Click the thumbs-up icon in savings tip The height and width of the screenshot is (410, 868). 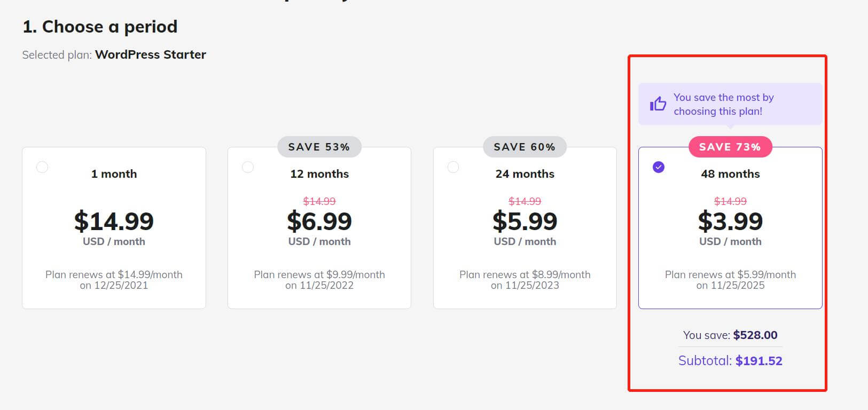click(x=658, y=104)
